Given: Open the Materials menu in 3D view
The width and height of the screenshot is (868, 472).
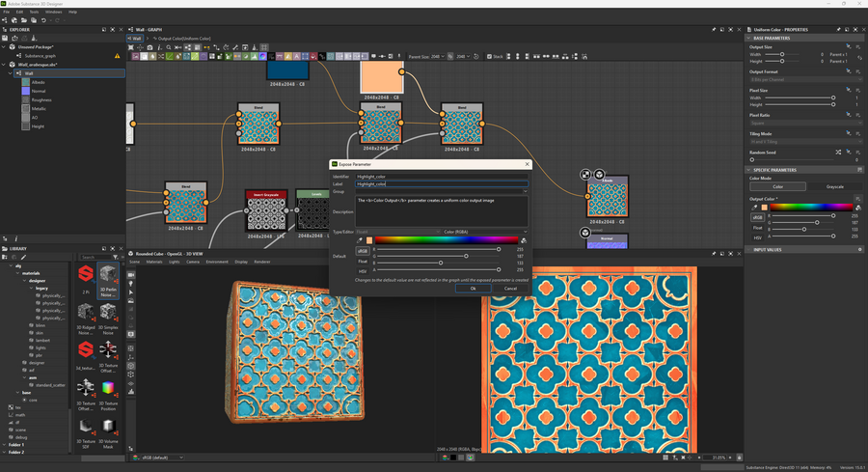Looking at the screenshot, I should pos(154,262).
